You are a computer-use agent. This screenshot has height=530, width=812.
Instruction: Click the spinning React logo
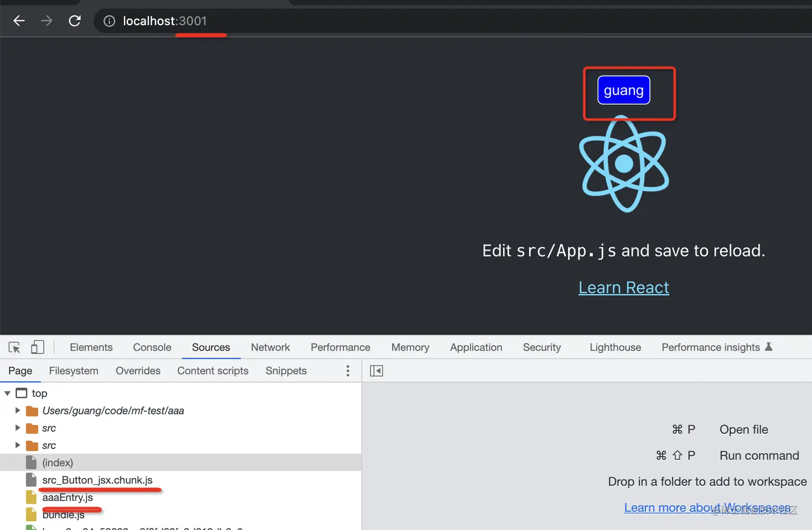[624, 163]
